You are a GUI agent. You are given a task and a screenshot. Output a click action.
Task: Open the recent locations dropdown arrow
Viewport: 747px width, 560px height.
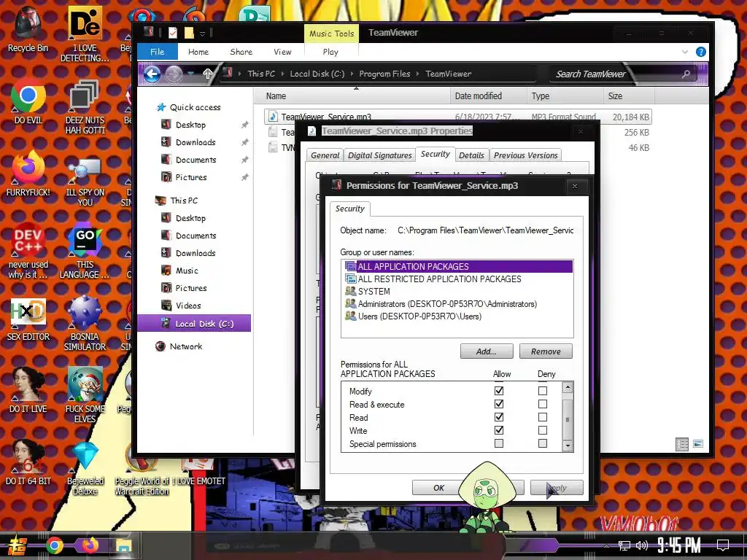pyautogui.click(x=190, y=74)
